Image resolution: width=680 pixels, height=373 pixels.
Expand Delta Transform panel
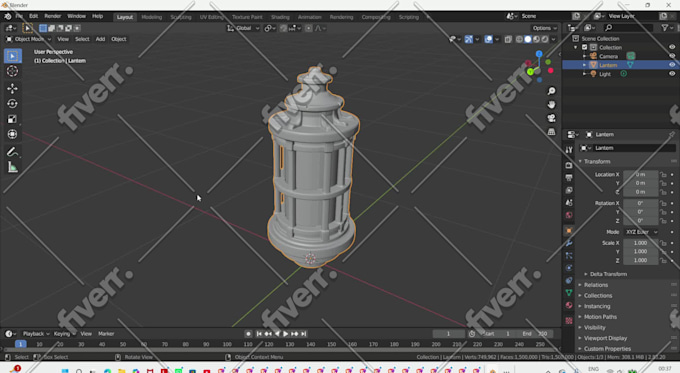pyautogui.click(x=608, y=274)
